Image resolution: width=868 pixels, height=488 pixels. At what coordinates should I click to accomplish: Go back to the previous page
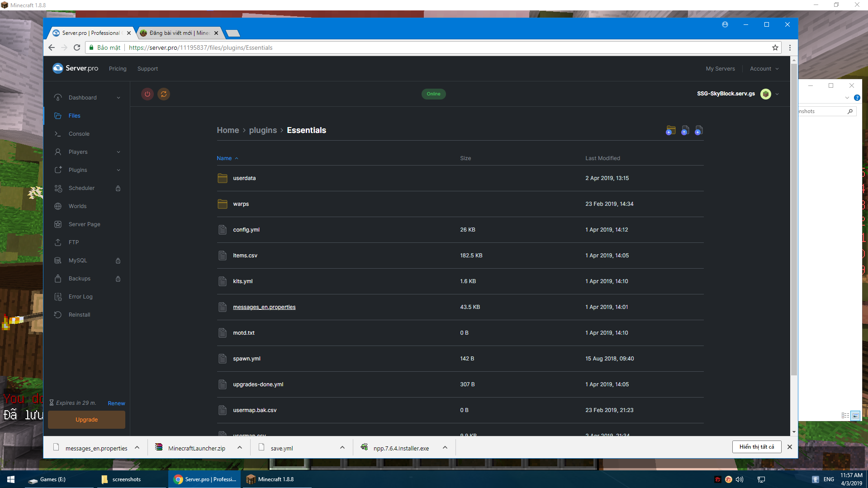click(x=52, y=47)
